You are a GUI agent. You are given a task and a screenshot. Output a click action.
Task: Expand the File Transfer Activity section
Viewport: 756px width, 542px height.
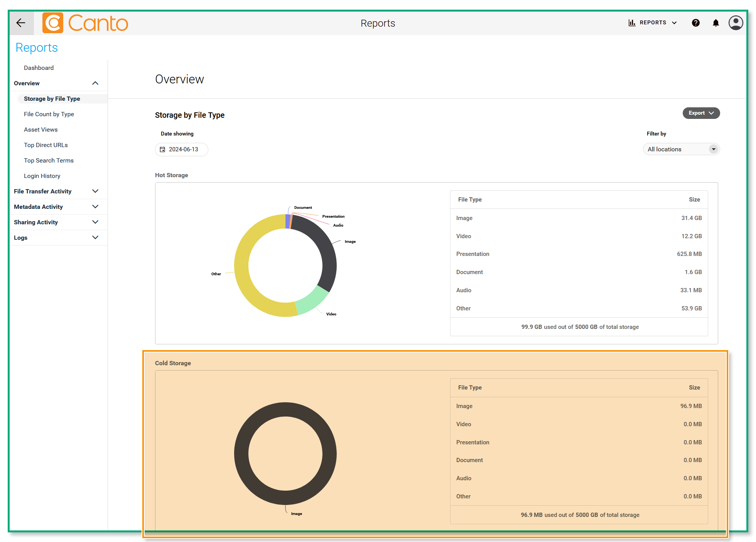click(x=95, y=191)
